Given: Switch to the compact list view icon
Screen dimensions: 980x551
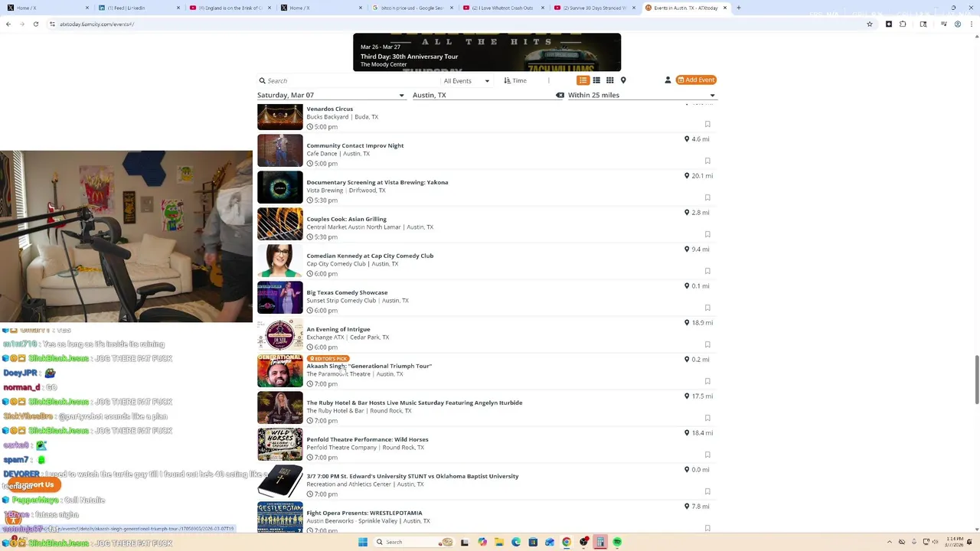Looking at the screenshot, I should [596, 80].
